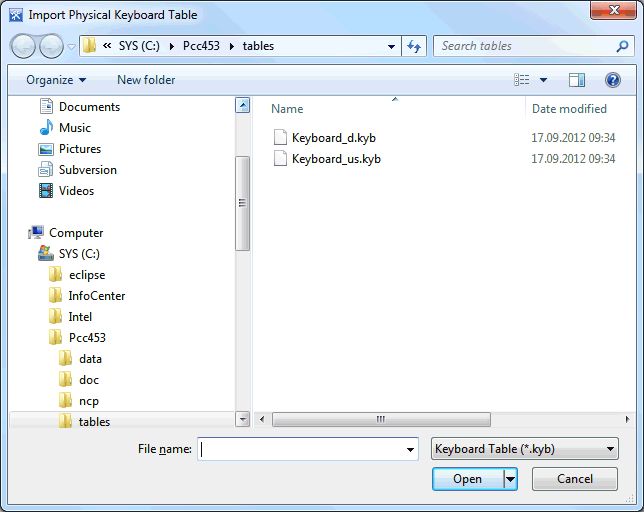Click the Forward navigation arrow button

pos(51,46)
